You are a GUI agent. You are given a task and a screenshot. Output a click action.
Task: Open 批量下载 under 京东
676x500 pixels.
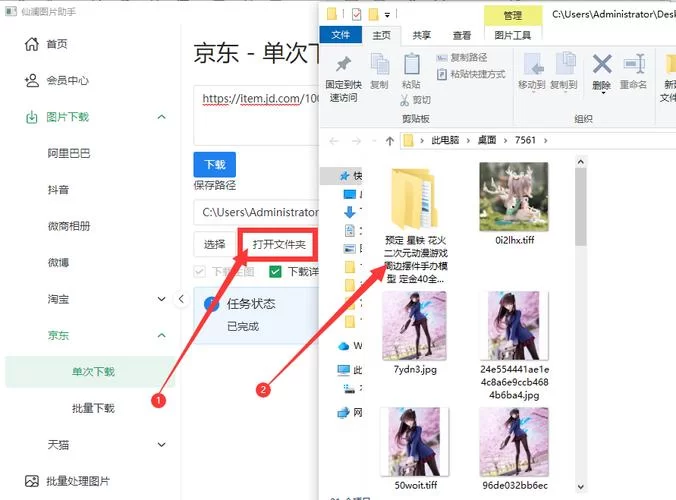pos(93,408)
